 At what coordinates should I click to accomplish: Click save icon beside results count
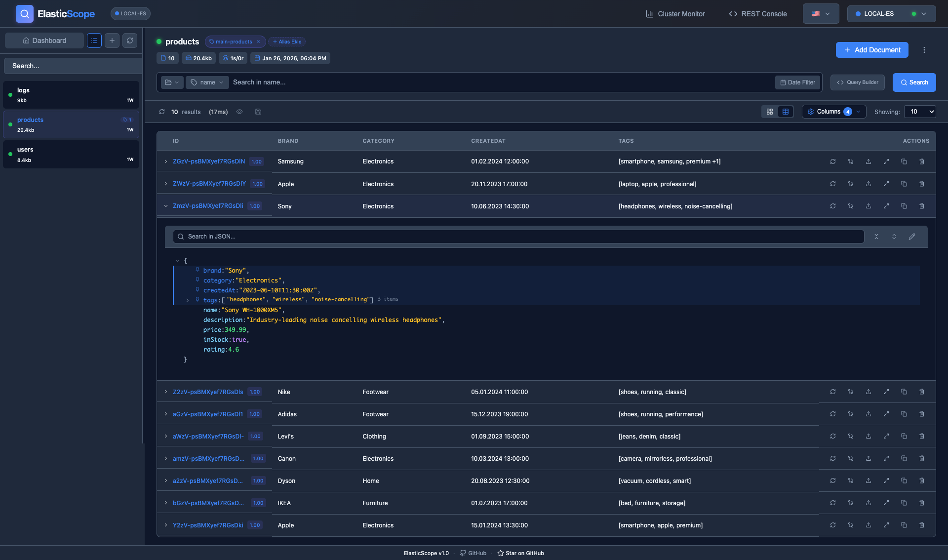[x=258, y=112]
